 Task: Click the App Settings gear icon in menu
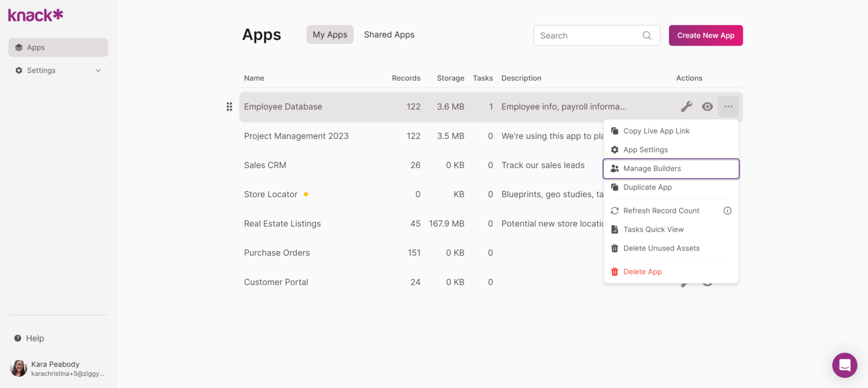615,149
